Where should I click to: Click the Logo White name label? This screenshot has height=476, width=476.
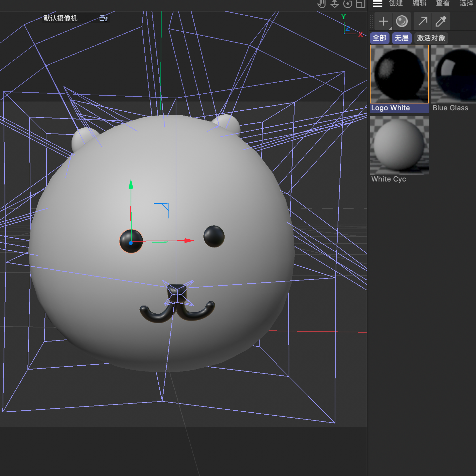[x=390, y=108]
